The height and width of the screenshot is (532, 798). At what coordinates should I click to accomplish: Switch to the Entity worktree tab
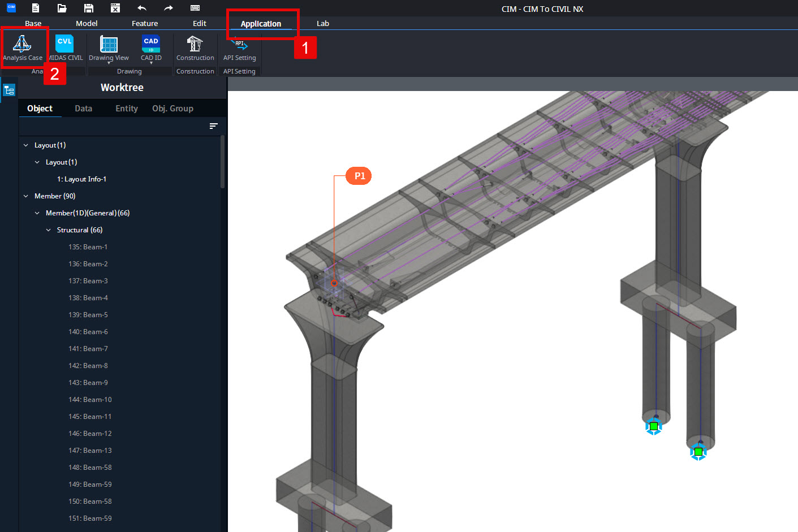coord(126,108)
